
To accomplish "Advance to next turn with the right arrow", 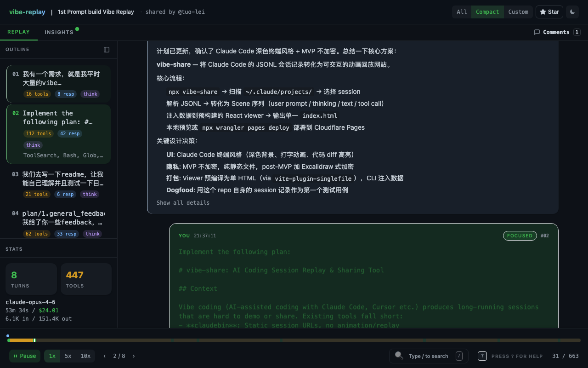I will click(x=134, y=356).
